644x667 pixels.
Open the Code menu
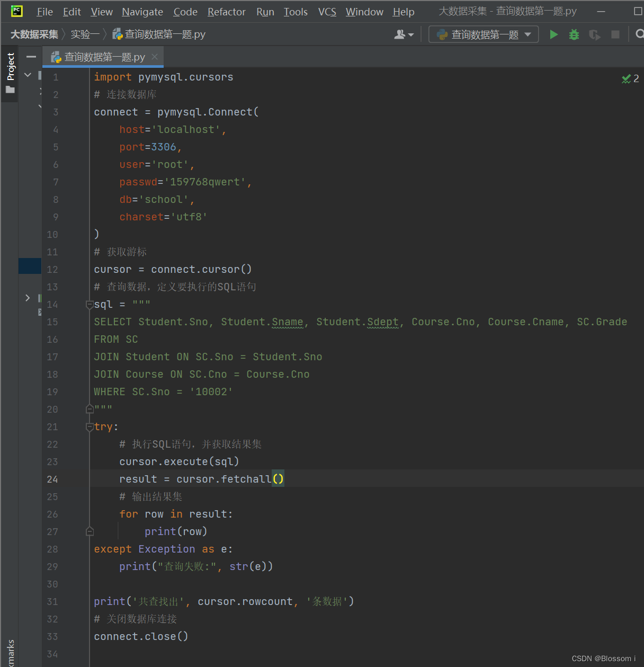(185, 12)
